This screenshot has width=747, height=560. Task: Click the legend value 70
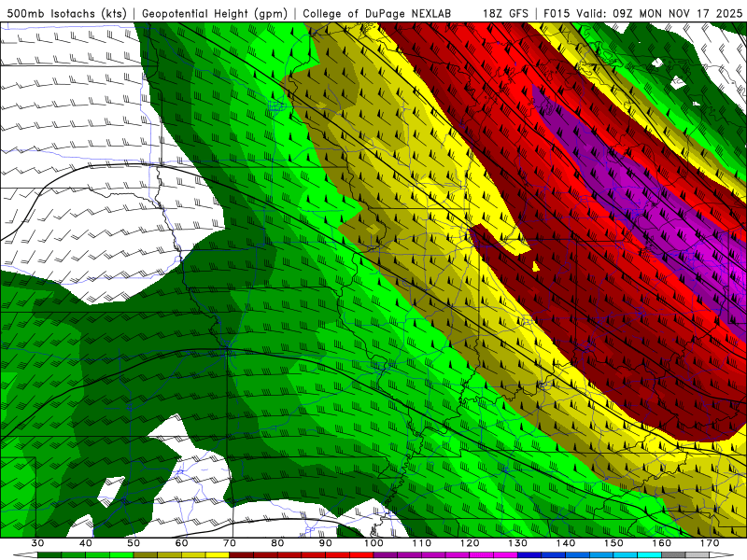[230, 543]
